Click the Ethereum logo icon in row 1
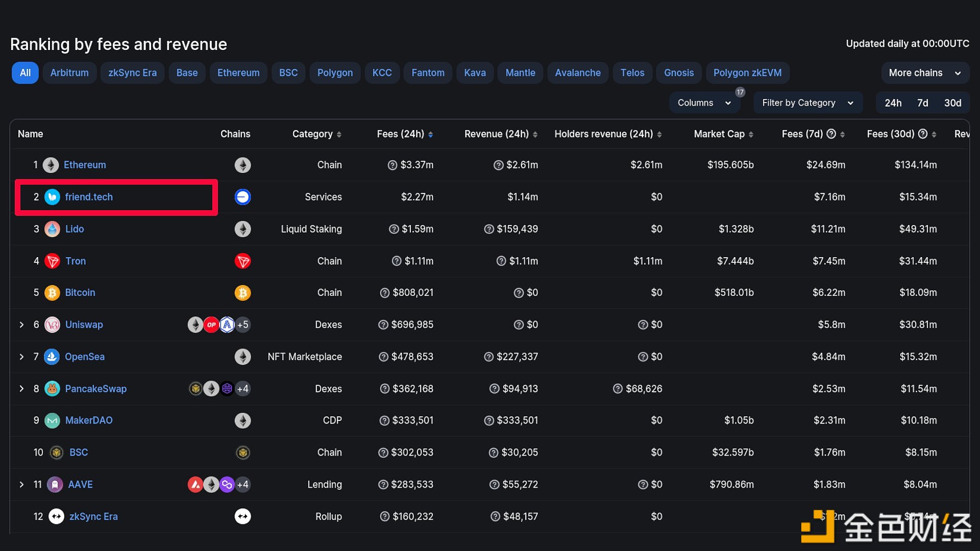980x551 pixels. 51,165
